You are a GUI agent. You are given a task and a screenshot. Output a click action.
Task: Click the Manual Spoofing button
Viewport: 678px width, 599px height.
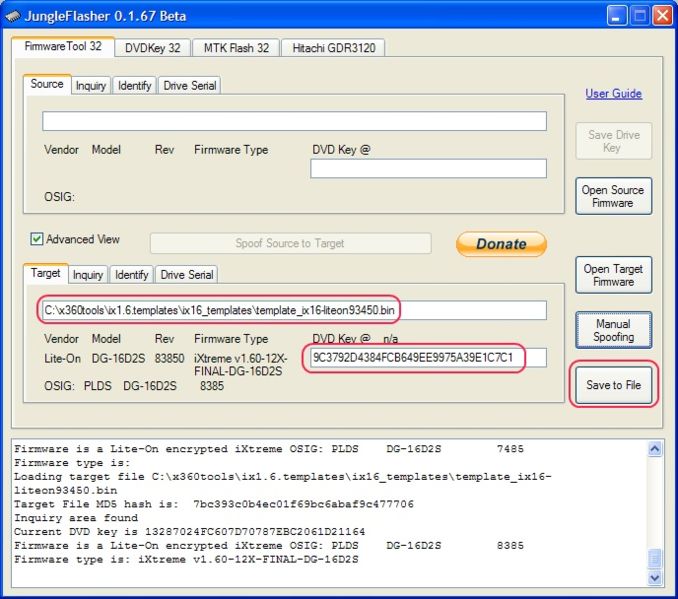pyautogui.click(x=613, y=330)
